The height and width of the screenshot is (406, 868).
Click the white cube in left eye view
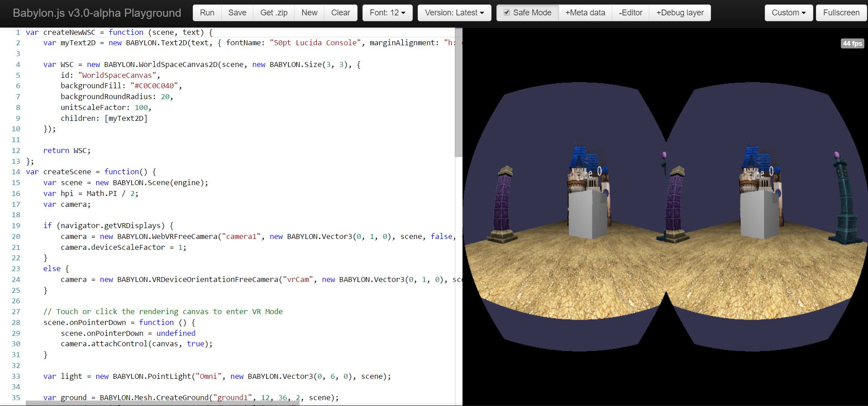tap(587, 213)
